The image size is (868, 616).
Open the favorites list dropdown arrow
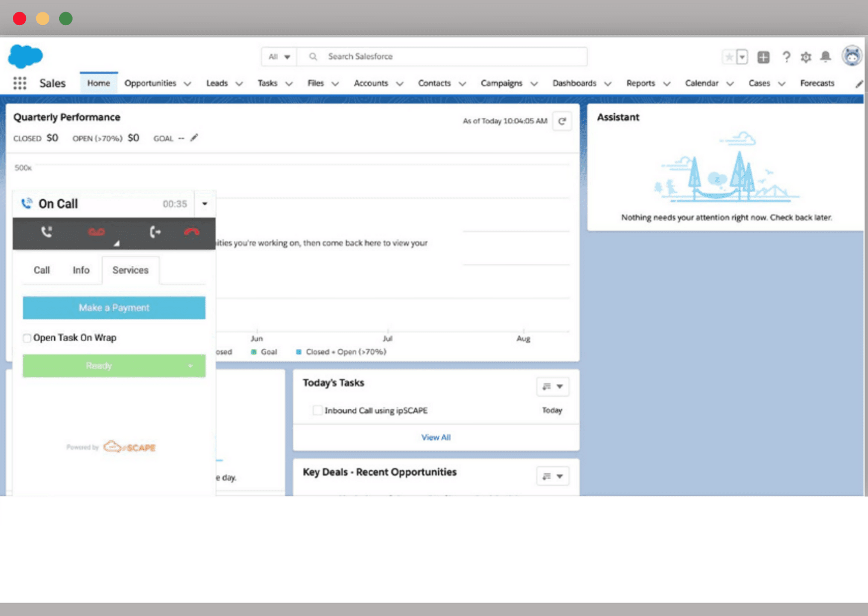point(742,57)
